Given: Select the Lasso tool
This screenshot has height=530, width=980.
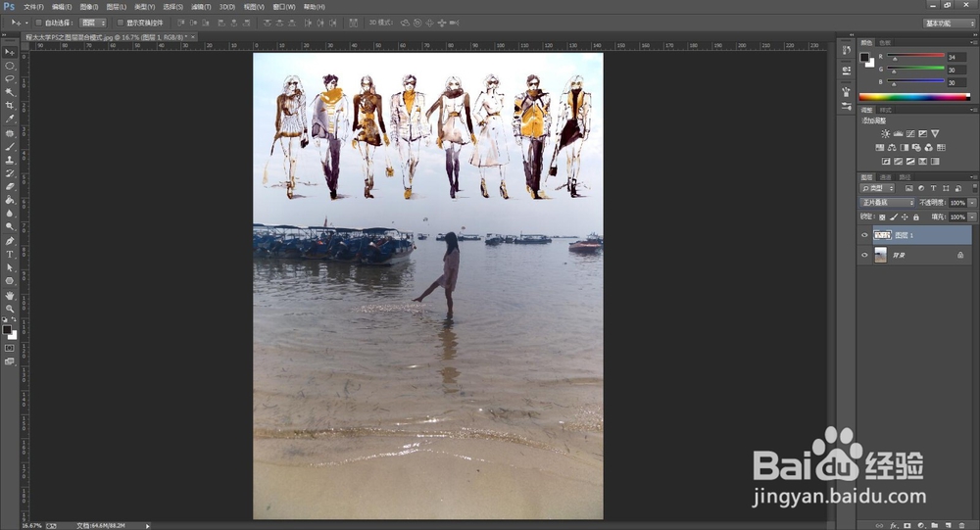Looking at the screenshot, I should (10, 78).
